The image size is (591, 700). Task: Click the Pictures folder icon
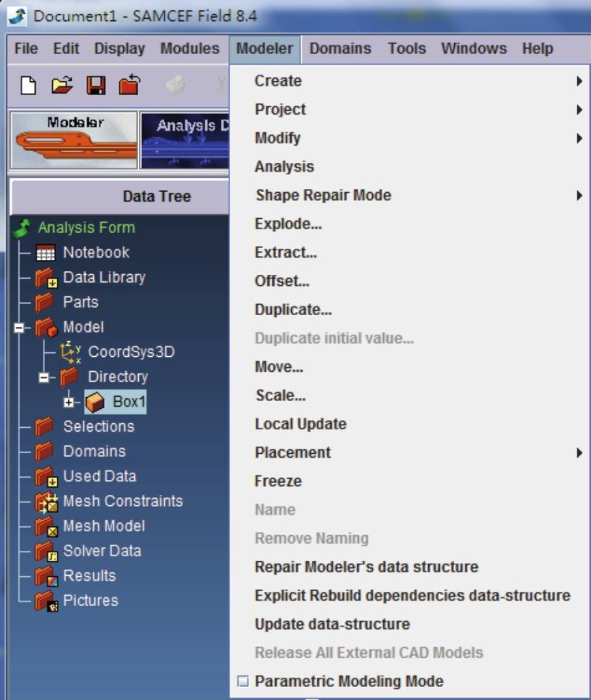click(45, 601)
